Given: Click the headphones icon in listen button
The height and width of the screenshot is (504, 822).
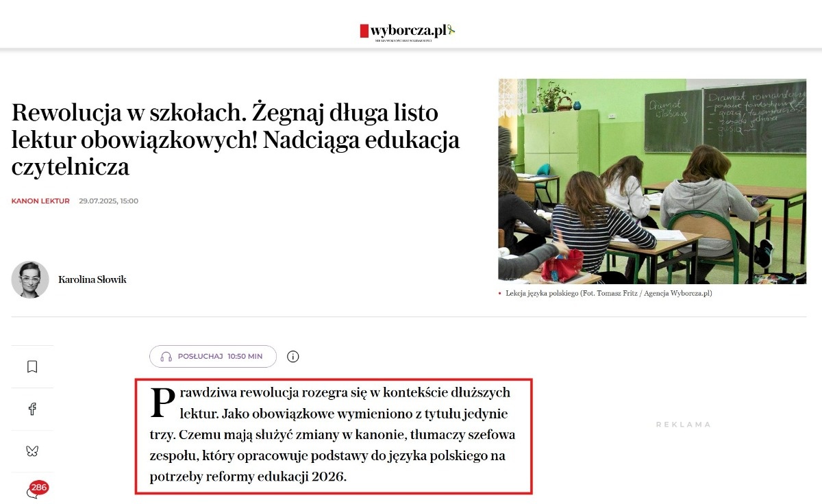Looking at the screenshot, I should (166, 357).
